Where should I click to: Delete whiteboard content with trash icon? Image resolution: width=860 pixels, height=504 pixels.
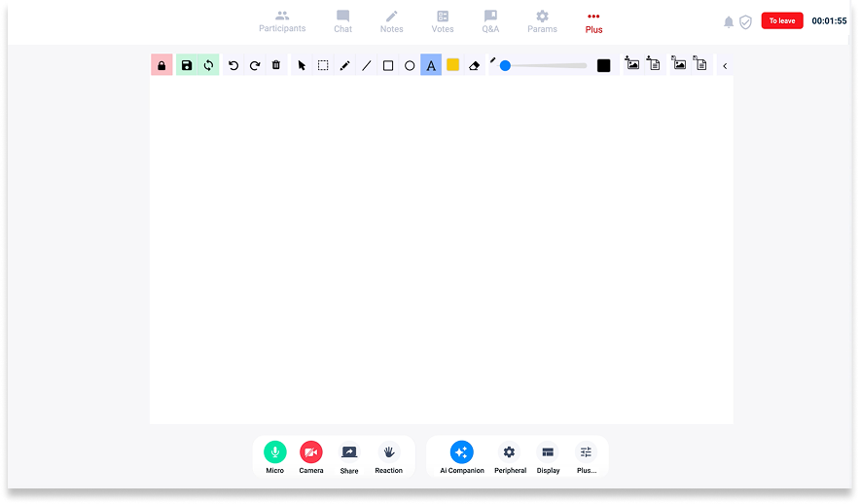(276, 65)
